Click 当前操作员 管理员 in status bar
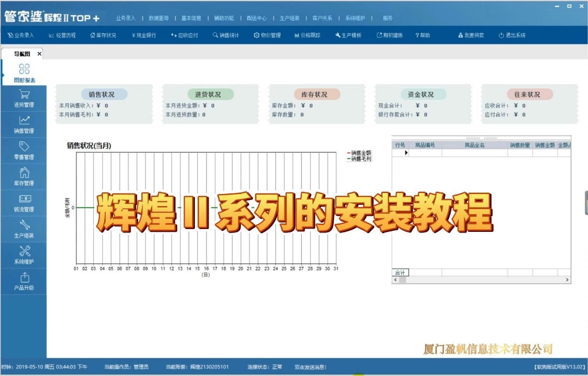Image resolution: width=588 pixels, height=376 pixels. [x=126, y=367]
